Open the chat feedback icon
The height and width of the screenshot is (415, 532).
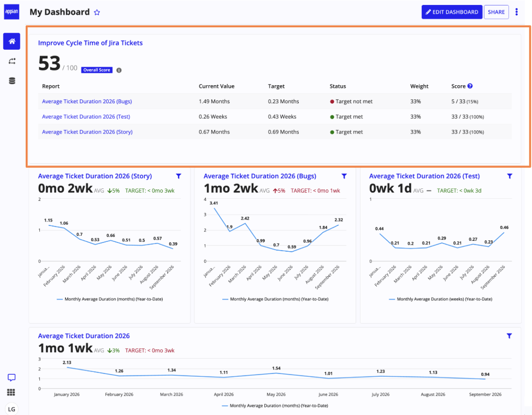coord(11,377)
